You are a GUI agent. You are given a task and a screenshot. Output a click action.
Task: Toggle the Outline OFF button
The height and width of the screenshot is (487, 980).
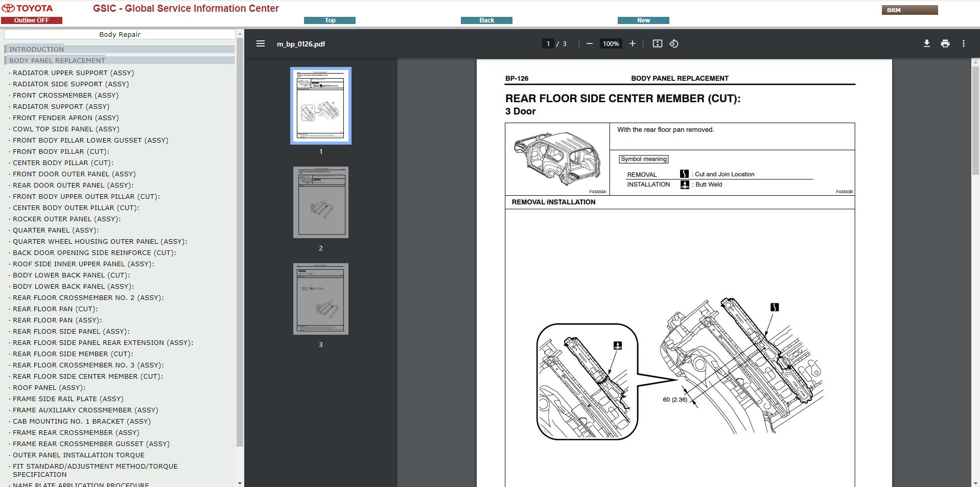click(32, 20)
